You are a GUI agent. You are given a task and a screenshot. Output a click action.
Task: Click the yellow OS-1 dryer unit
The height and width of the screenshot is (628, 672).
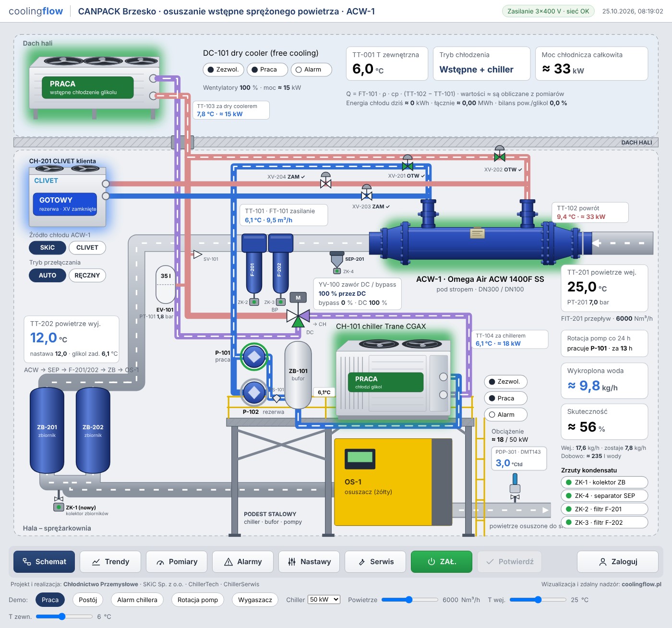click(x=393, y=482)
